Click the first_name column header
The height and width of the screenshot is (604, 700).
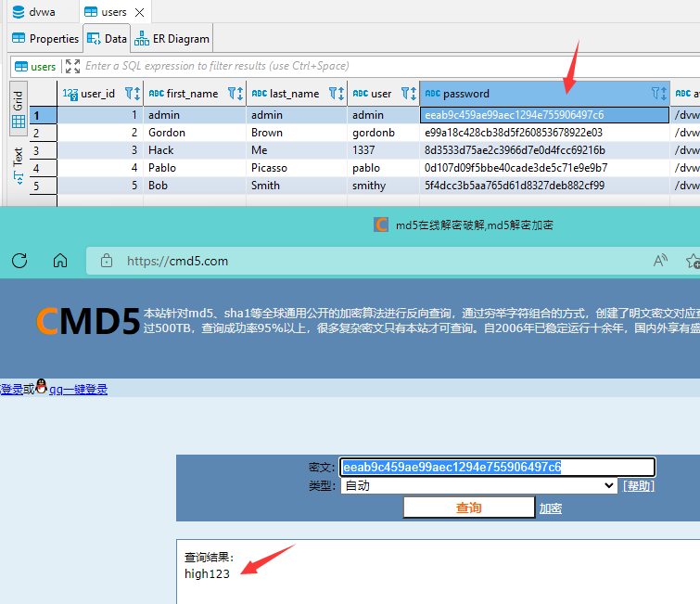pyautogui.click(x=195, y=94)
